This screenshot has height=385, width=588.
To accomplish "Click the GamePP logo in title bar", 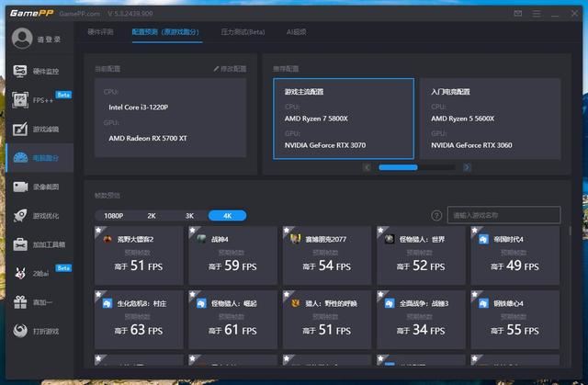I will (31, 14).
